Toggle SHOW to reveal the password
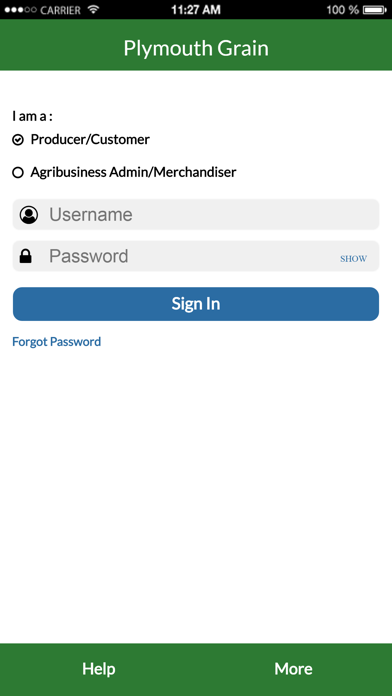Image resolution: width=392 pixels, height=696 pixels. (353, 259)
